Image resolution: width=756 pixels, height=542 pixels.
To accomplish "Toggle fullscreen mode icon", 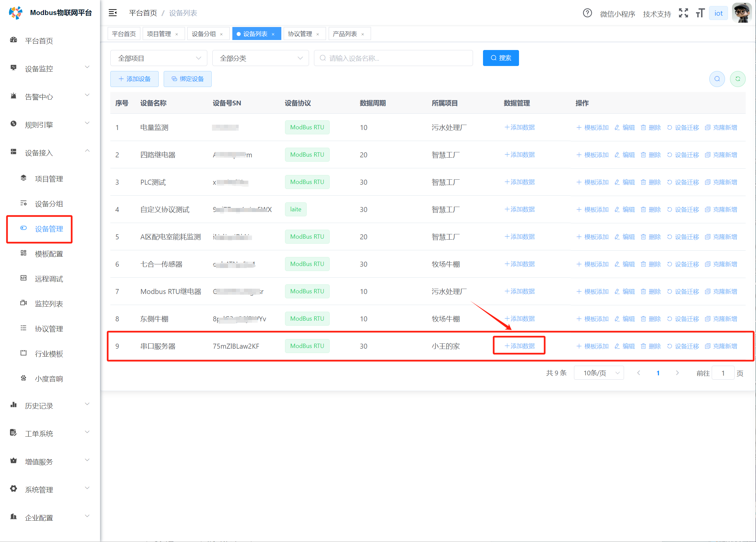I will (x=683, y=13).
